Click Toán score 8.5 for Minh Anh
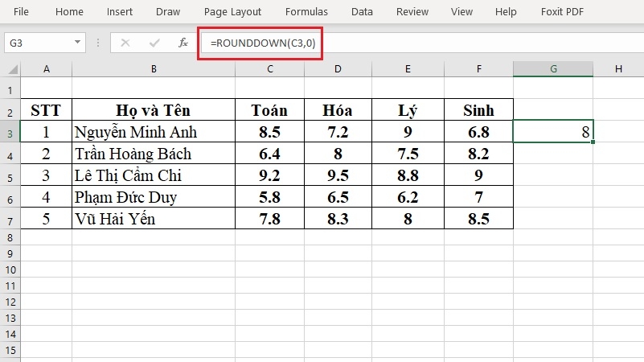644x362 pixels. 270,131
